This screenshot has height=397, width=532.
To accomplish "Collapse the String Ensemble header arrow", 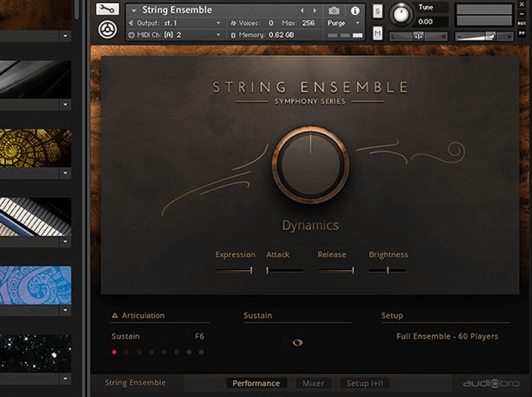I will pyautogui.click(x=134, y=11).
